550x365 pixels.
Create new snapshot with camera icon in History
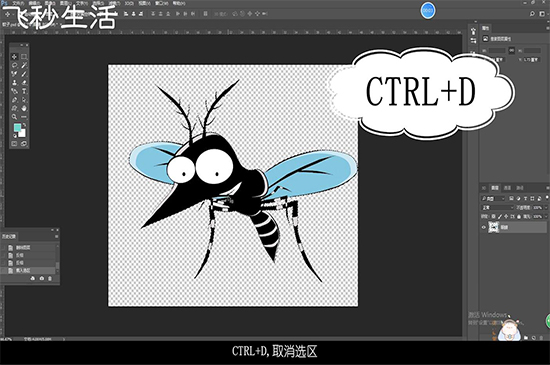(41, 278)
